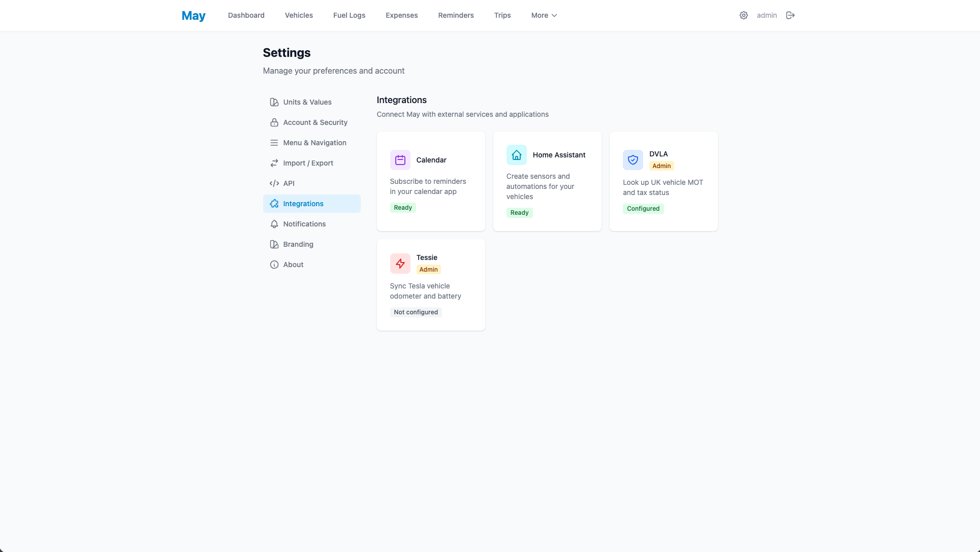
Task: Open the About section
Action: (311, 265)
